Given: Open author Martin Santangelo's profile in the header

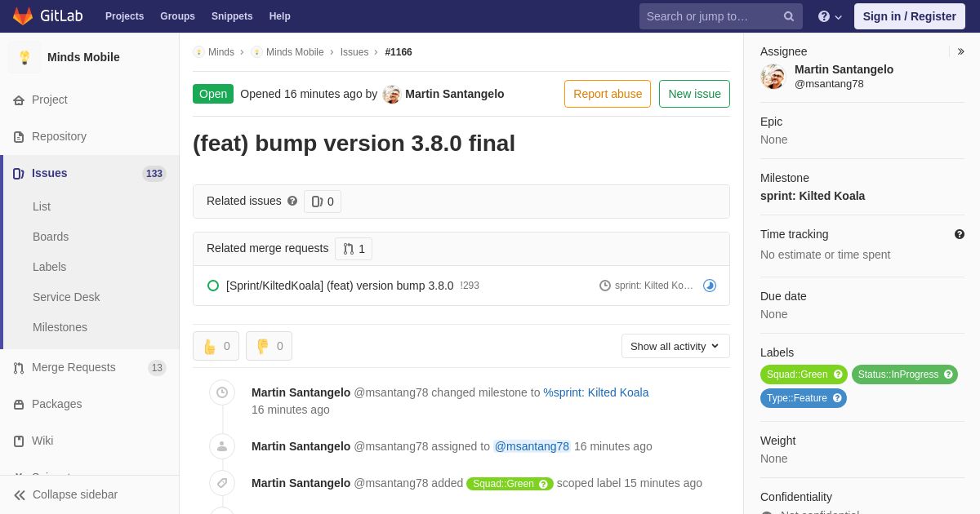Looking at the screenshot, I should [454, 94].
